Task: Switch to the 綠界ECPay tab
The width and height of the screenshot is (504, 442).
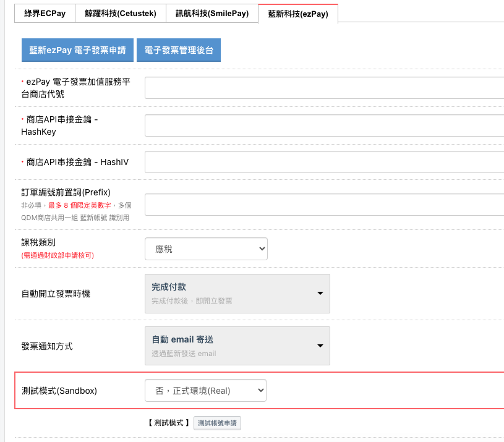Action: 45,14
